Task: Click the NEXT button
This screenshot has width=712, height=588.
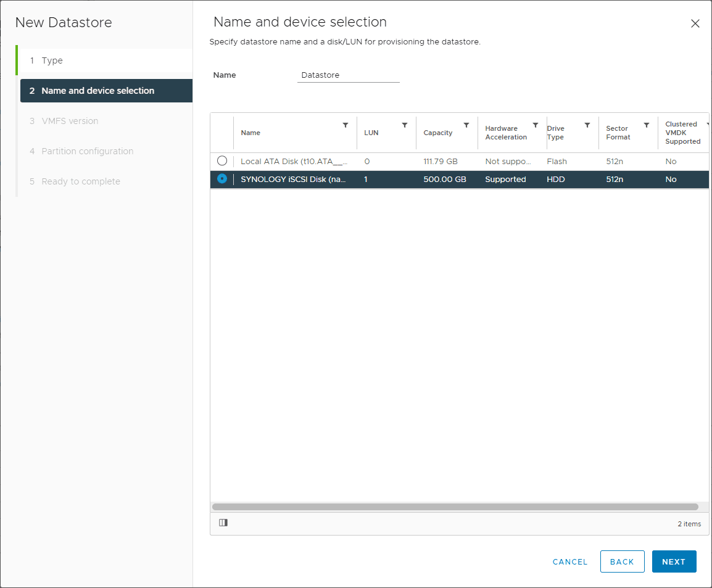Action: pos(674,561)
